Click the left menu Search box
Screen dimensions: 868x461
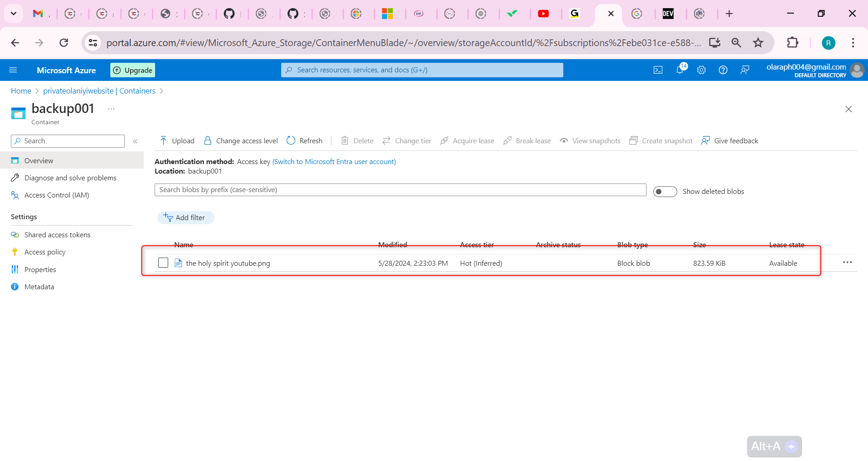(x=68, y=141)
